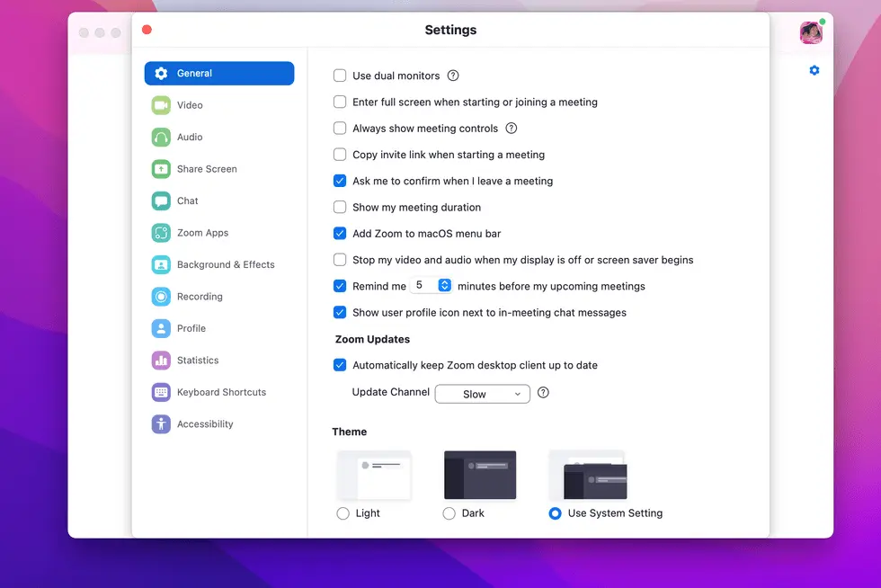Image resolution: width=881 pixels, height=588 pixels.
Task: Switch to the Statistics section
Action: tap(195, 360)
